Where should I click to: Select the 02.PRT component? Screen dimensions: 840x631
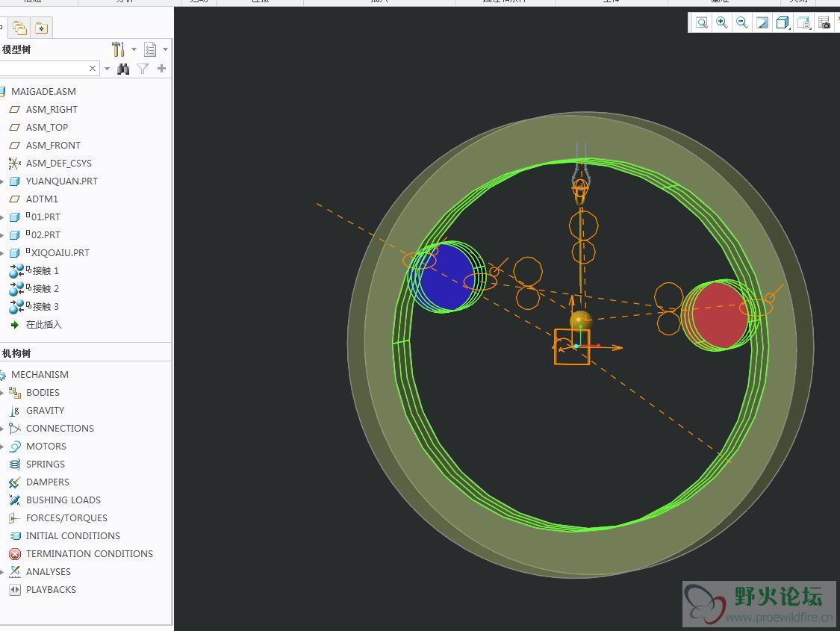click(x=45, y=234)
